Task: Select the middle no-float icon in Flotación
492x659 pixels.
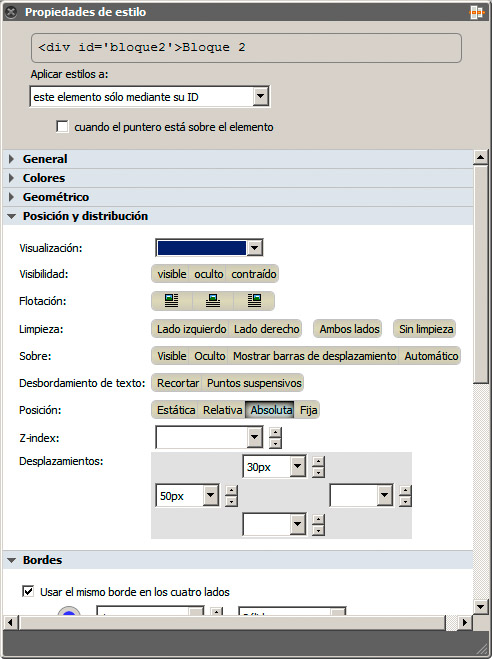Action: [x=213, y=301]
